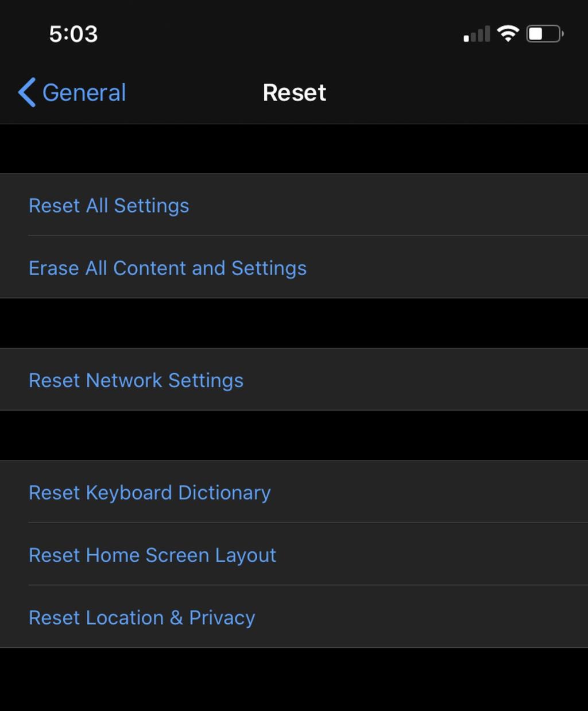Viewport: 588px width, 711px height.
Task: Tap Reset Location & Privacy
Action: click(x=141, y=617)
